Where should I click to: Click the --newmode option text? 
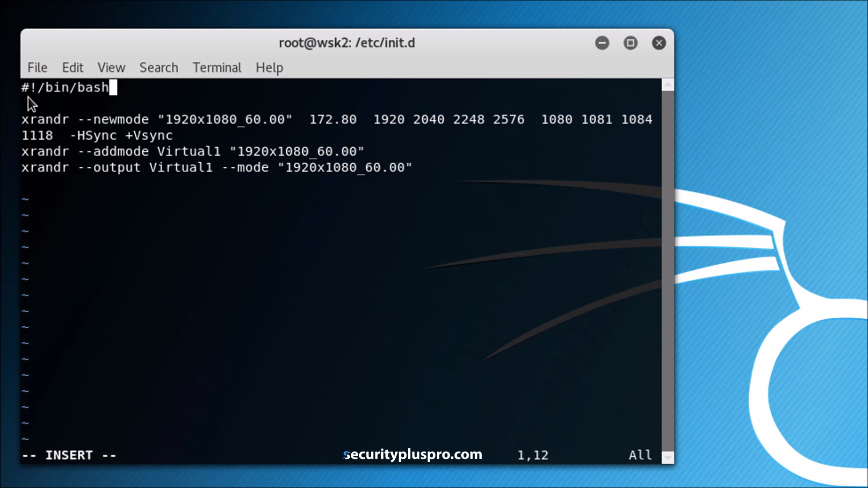[x=113, y=120]
